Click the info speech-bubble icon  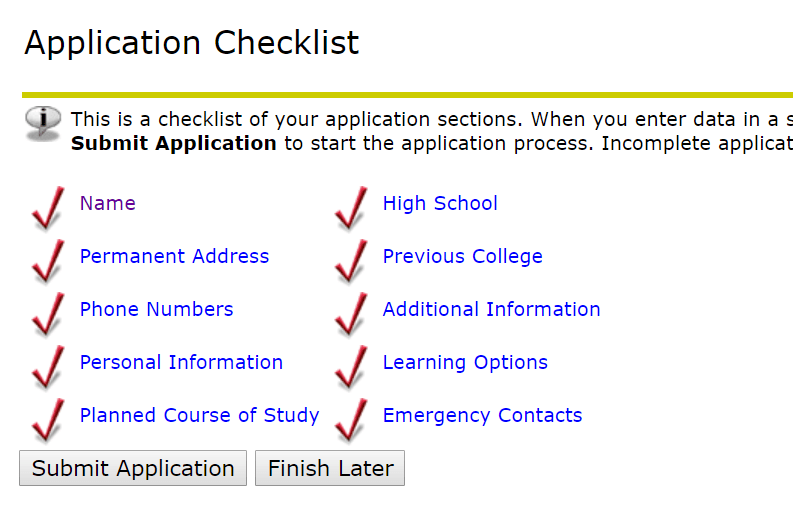coord(43,123)
